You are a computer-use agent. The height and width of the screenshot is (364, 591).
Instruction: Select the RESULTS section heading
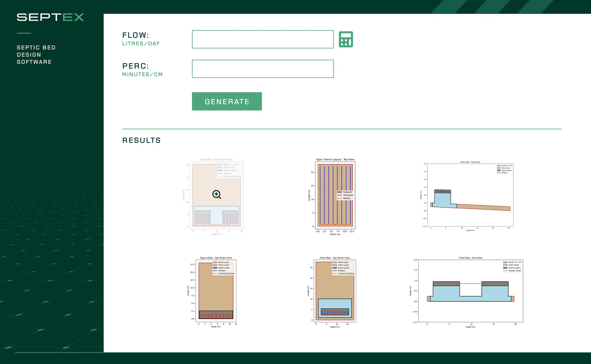pyautogui.click(x=142, y=140)
